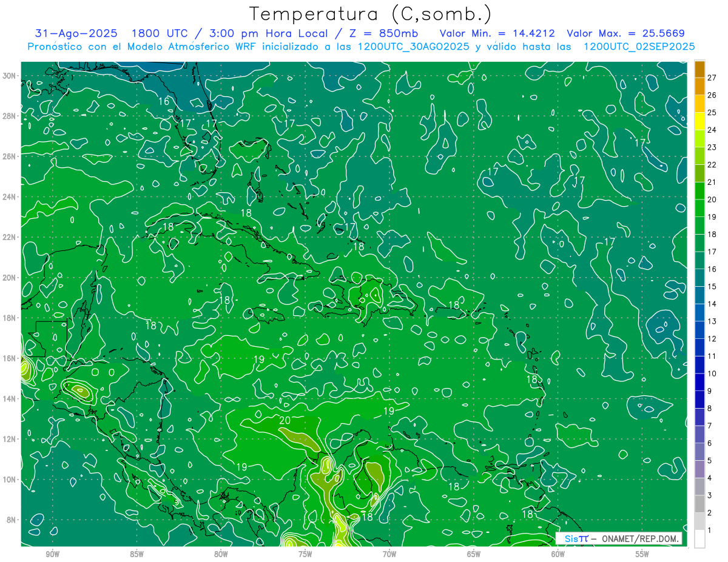Click the color scale label "10"

[712, 373]
